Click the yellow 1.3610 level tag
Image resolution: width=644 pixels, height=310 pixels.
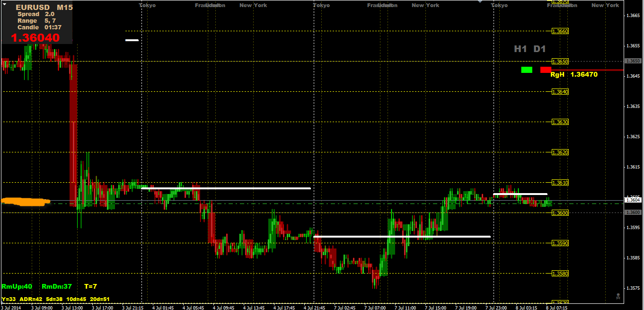(560, 183)
